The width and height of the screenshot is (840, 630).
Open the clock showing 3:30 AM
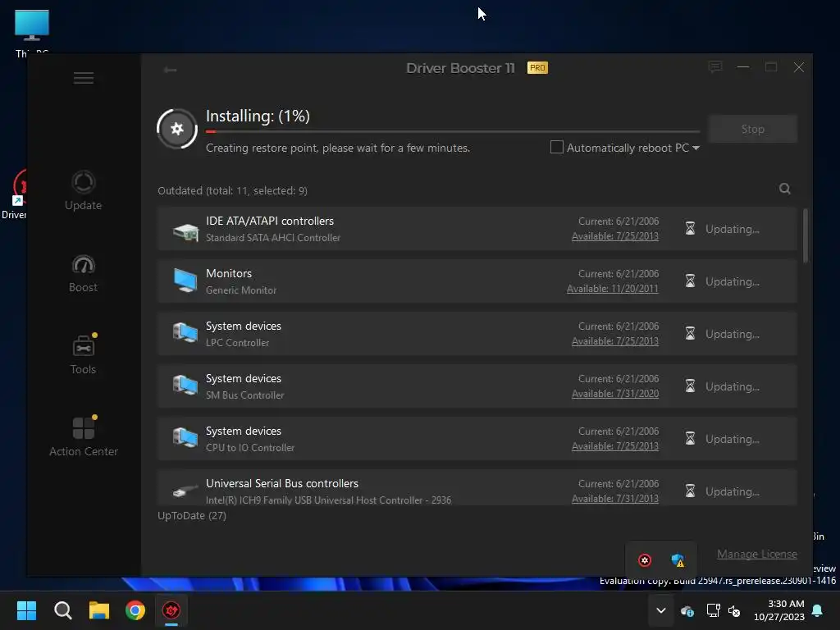click(x=778, y=610)
